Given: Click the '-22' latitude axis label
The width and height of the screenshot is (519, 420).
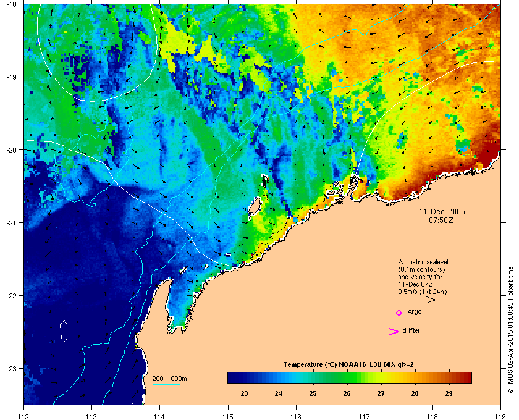Looking at the screenshot, I should [x=12, y=296].
